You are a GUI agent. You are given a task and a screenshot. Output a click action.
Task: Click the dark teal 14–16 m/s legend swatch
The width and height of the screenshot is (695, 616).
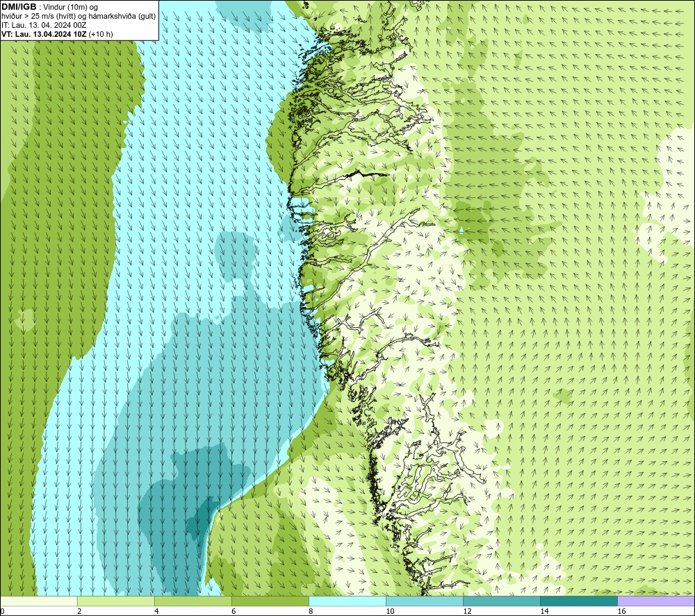click(578, 601)
